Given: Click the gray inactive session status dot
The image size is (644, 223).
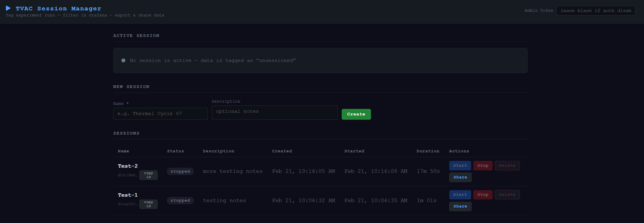Looking at the screenshot, I should [123, 61].
